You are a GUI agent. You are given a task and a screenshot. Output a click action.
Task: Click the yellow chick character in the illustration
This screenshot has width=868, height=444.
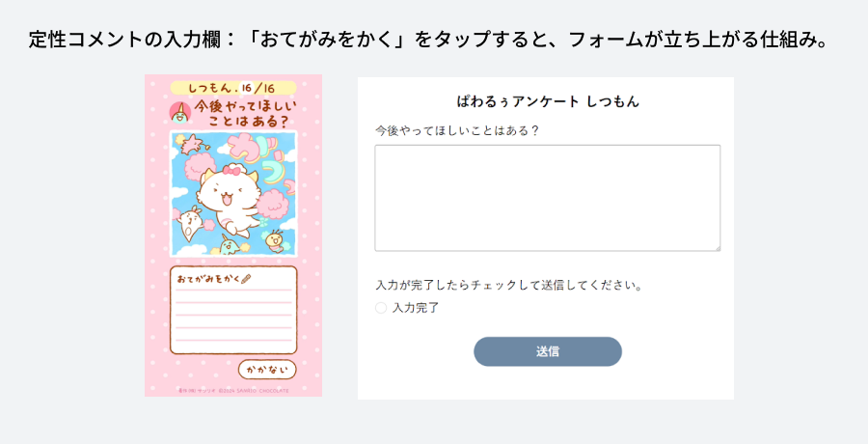point(276,238)
